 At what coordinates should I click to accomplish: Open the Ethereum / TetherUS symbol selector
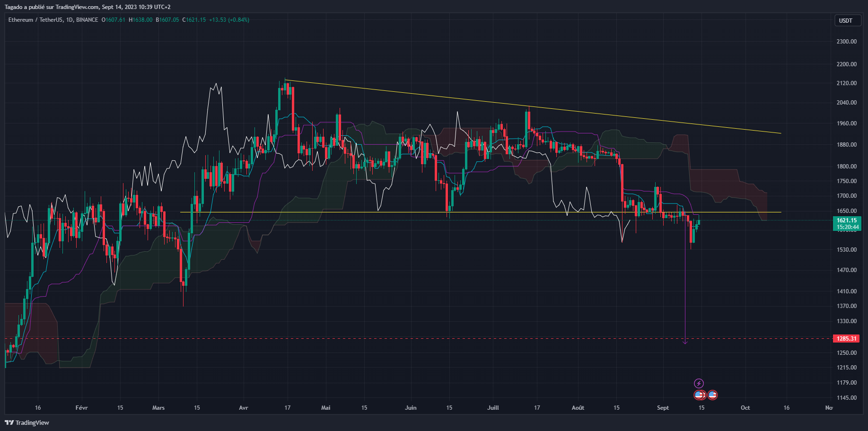point(35,20)
